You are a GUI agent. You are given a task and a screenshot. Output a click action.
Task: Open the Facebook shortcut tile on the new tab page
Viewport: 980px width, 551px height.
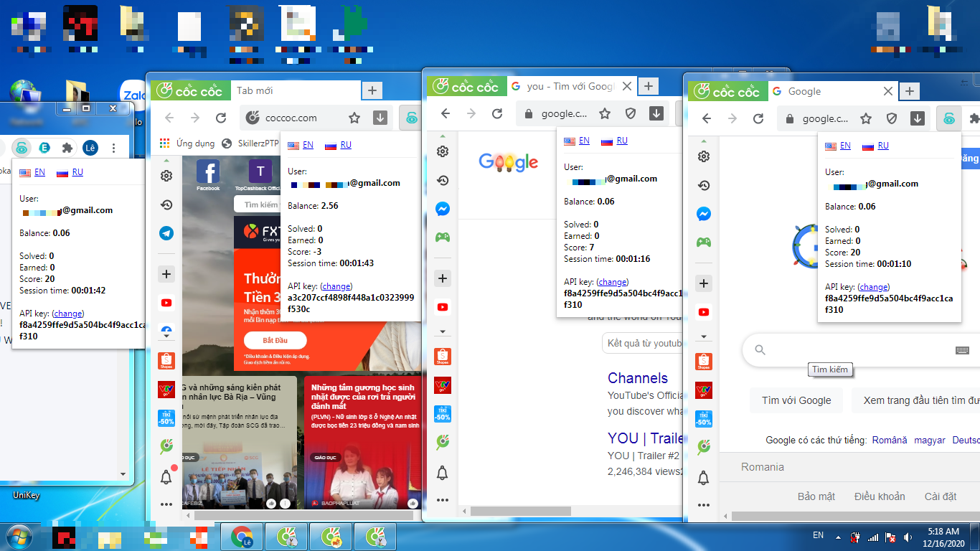coord(208,175)
